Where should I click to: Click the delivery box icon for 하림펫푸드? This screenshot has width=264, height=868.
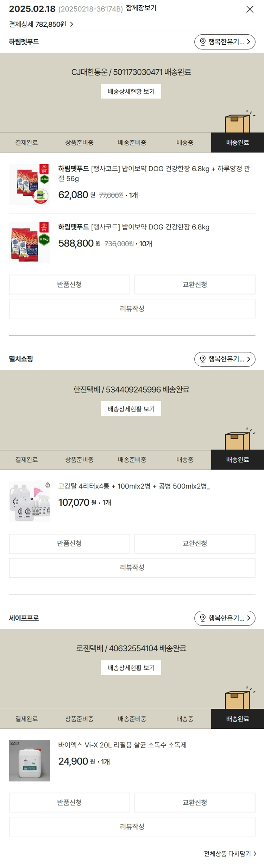coord(238,122)
